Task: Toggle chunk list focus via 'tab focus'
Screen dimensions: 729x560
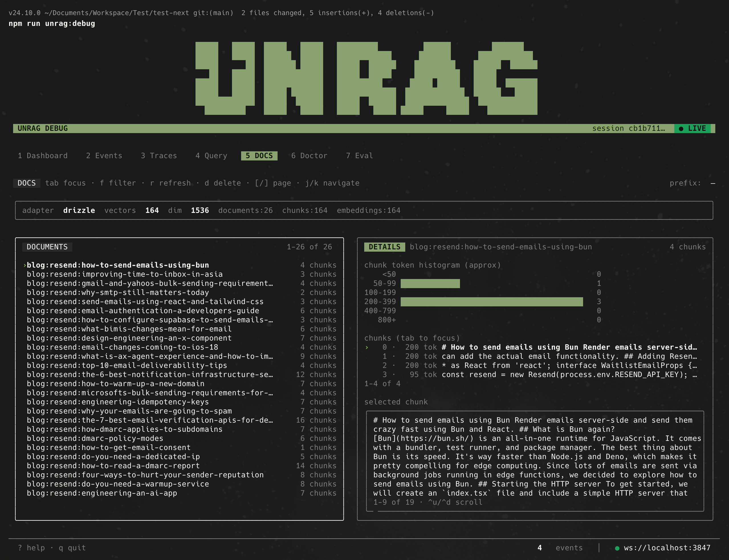Action: click(66, 183)
